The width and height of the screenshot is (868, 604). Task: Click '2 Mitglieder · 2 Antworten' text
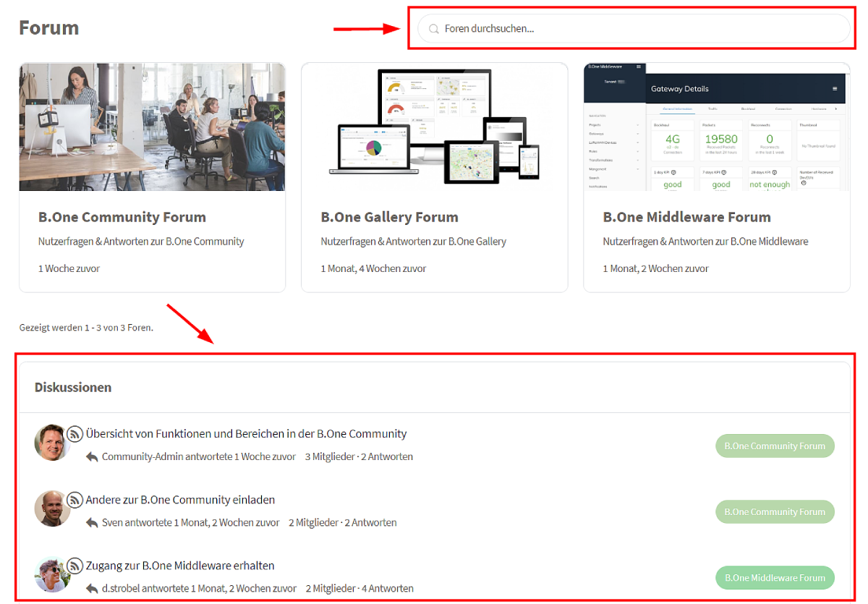pyautogui.click(x=343, y=523)
